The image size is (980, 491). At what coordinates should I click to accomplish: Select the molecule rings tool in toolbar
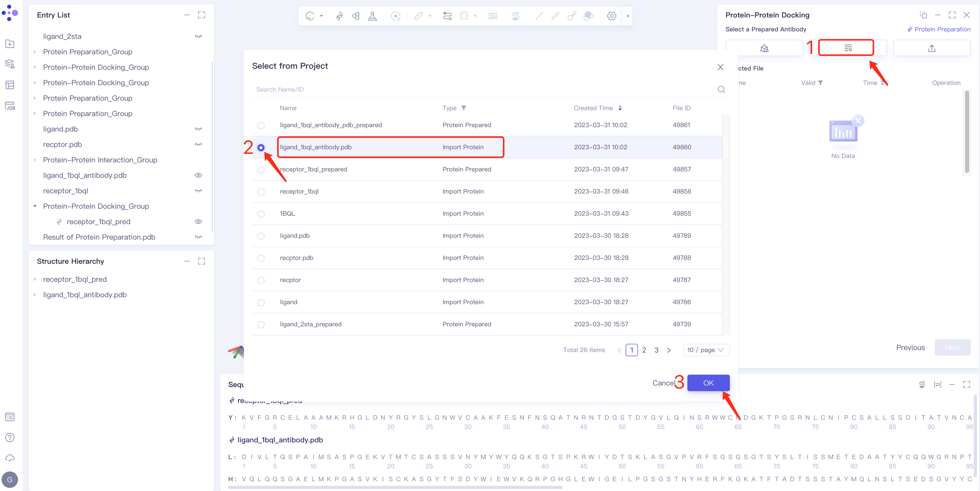[356, 16]
